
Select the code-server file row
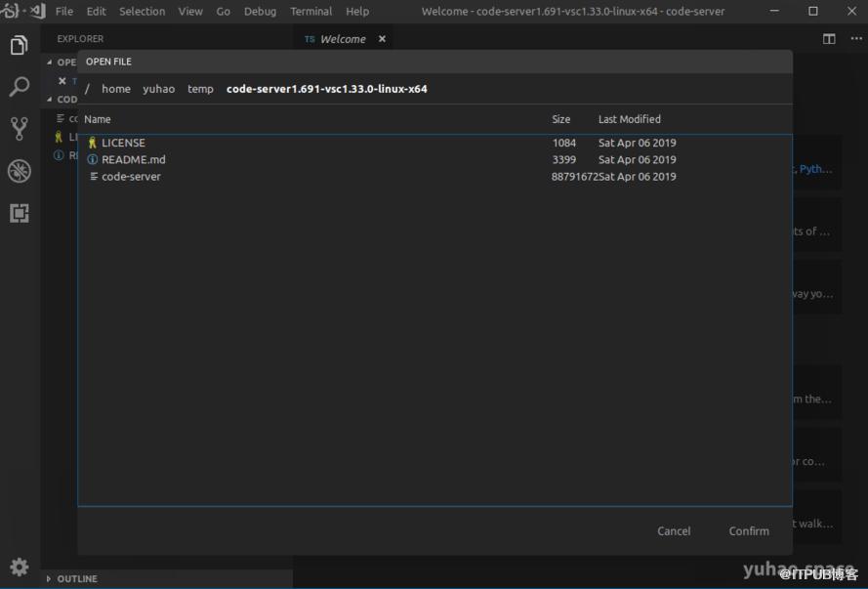pyautogui.click(x=435, y=177)
